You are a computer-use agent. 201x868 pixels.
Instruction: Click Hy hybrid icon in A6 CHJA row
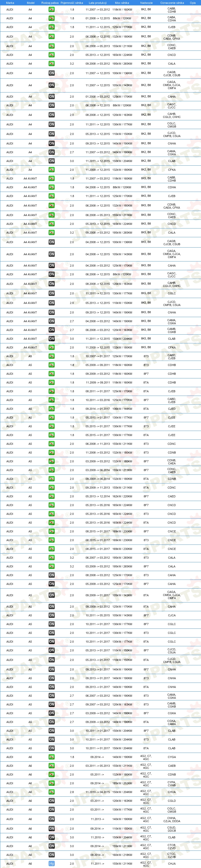point(51,864)
